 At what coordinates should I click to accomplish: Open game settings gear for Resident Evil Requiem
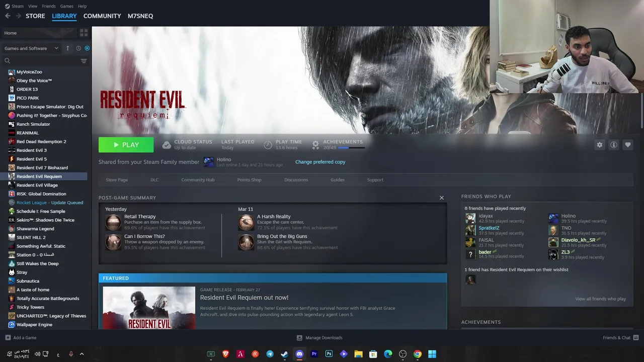tap(599, 145)
